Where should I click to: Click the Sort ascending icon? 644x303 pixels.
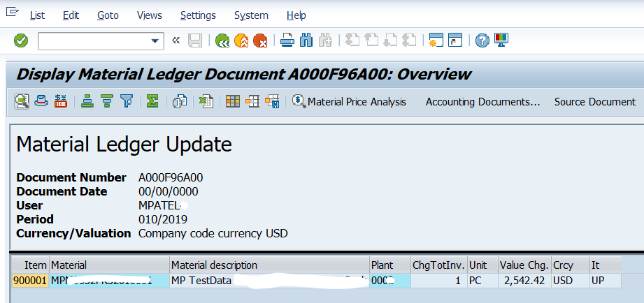[87, 102]
